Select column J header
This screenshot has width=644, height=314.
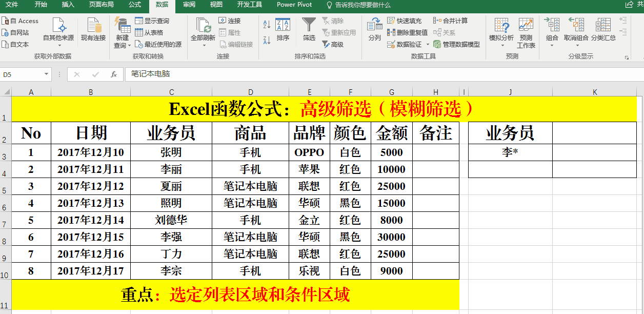pyautogui.click(x=510, y=92)
